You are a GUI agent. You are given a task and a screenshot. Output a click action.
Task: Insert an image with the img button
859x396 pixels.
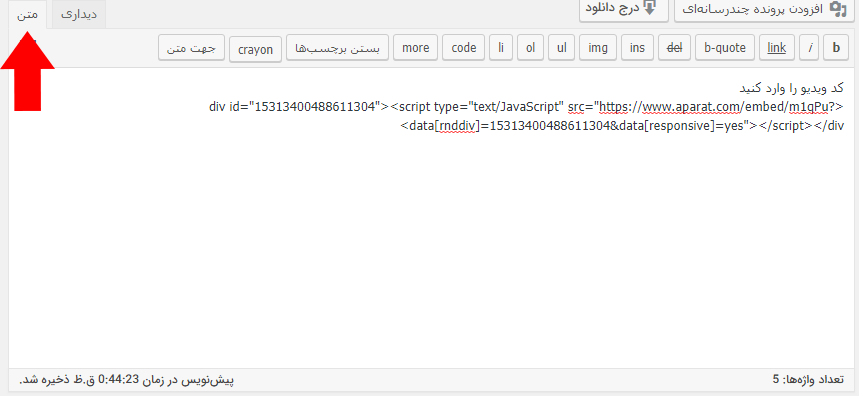(x=598, y=48)
